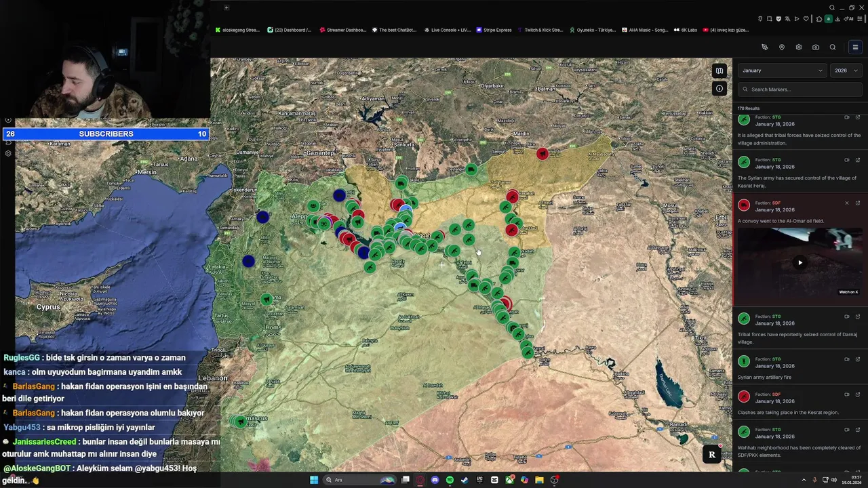
Task: Click the R button on the map
Action: (x=711, y=455)
